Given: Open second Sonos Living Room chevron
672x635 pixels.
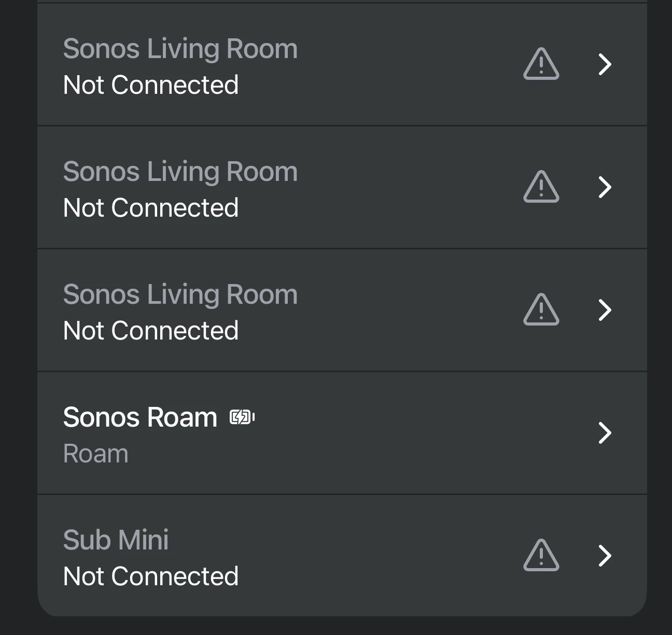Looking at the screenshot, I should pos(605,187).
